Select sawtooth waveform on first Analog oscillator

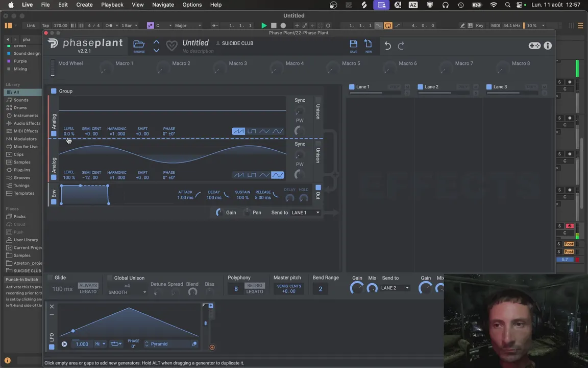(x=238, y=131)
